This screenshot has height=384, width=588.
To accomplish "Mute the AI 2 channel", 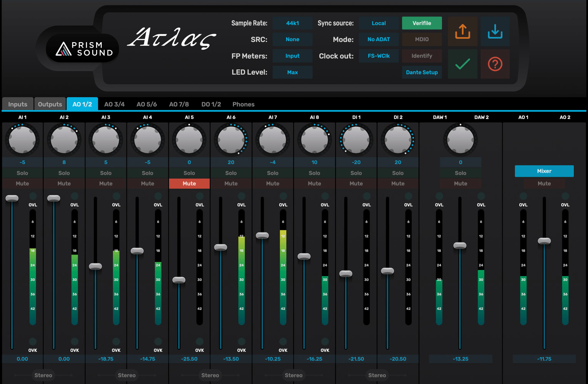I will (x=64, y=184).
